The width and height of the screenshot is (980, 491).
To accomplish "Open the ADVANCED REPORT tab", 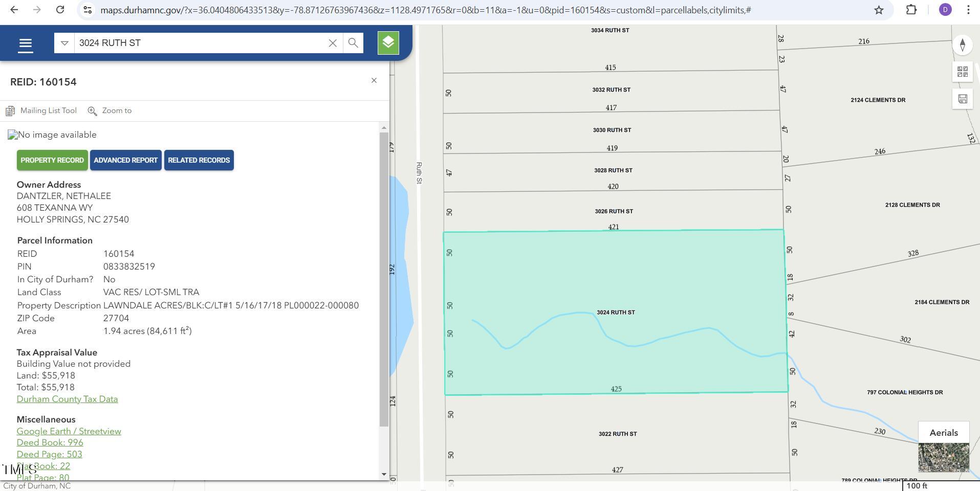I will 125,160.
